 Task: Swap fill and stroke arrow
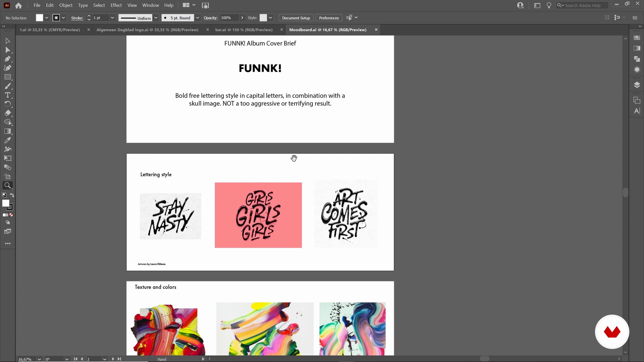click(x=12, y=195)
